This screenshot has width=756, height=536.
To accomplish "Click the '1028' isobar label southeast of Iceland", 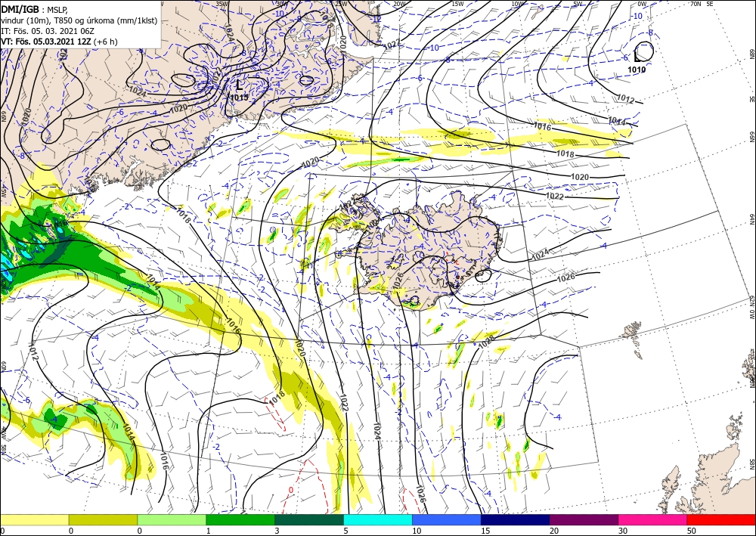I will (486, 342).
